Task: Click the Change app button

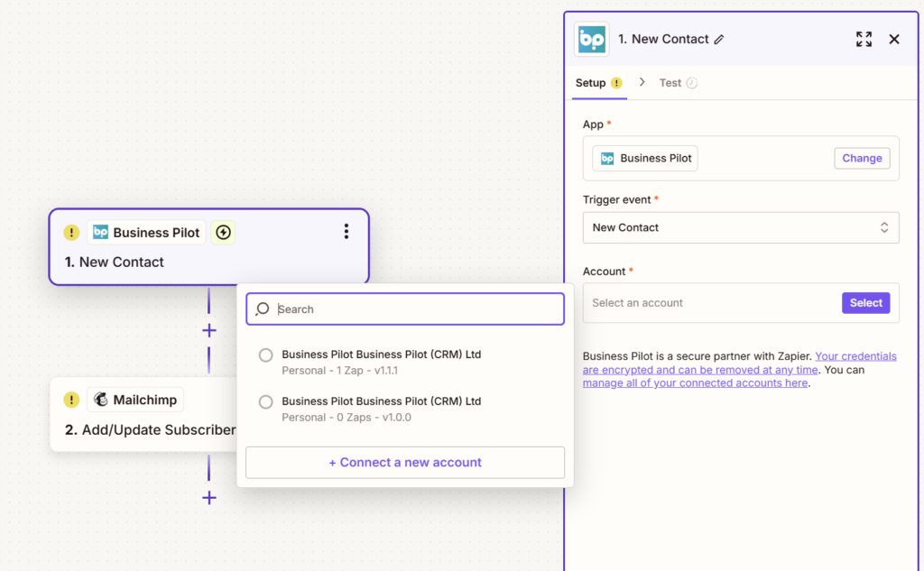Action: coord(862,158)
